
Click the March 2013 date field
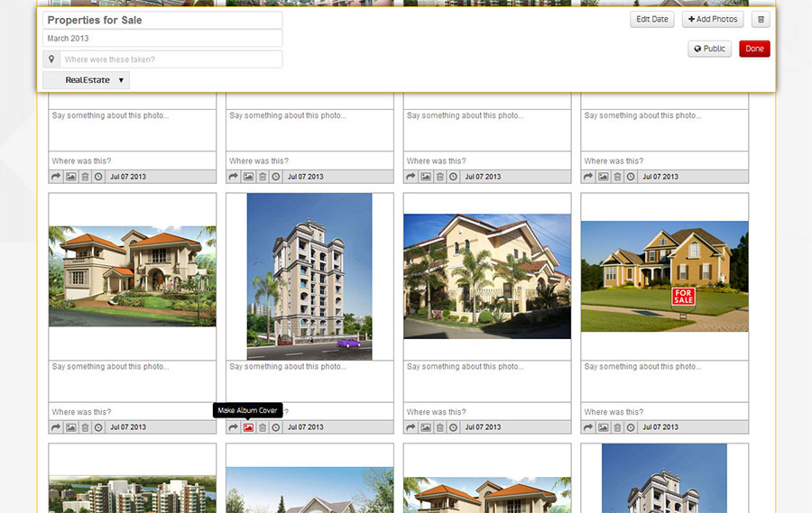click(x=162, y=38)
